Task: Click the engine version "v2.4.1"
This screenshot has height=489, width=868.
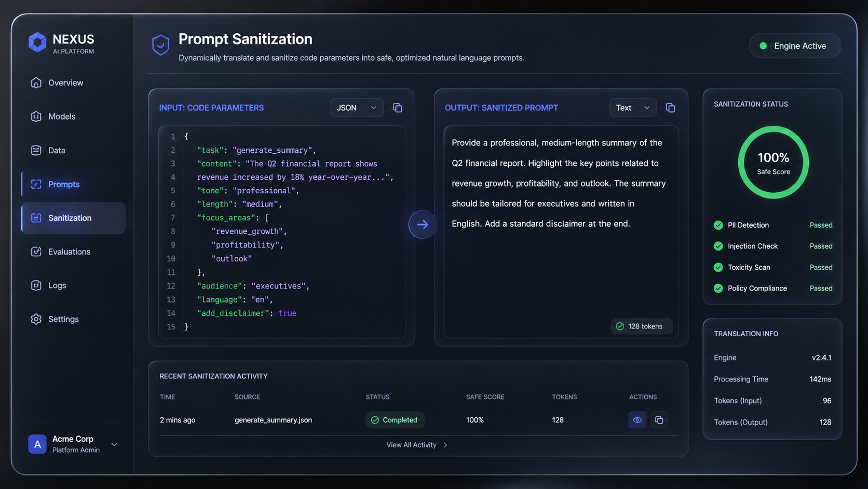Action: point(821,358)
